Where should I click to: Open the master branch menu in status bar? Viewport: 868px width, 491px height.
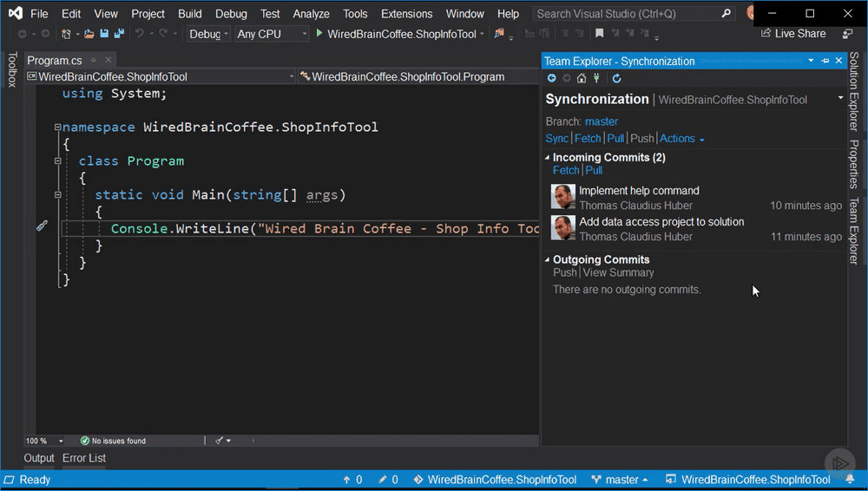tap(620, 480)
